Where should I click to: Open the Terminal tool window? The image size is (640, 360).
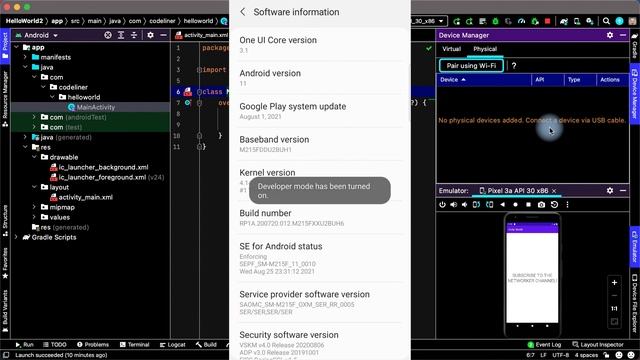pos(135,344)
